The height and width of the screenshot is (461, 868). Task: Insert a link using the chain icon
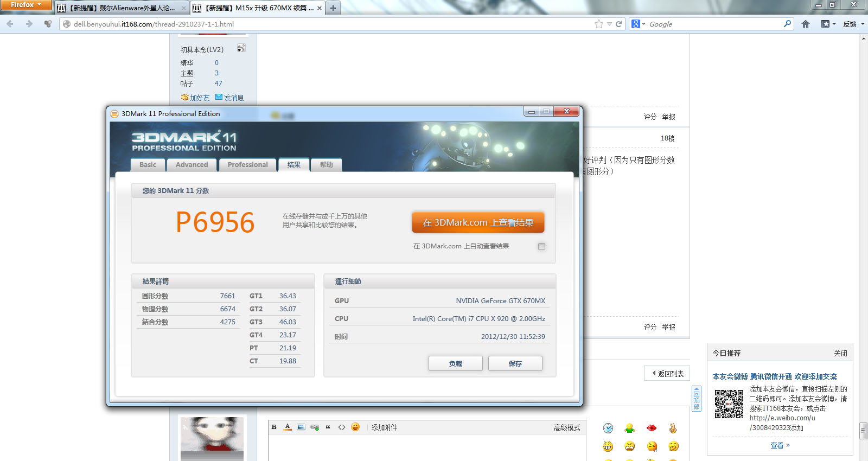pos(315,427)
